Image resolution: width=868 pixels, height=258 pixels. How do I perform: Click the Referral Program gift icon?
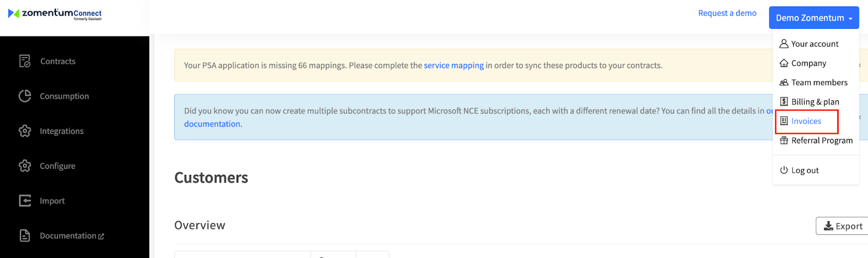784,140
